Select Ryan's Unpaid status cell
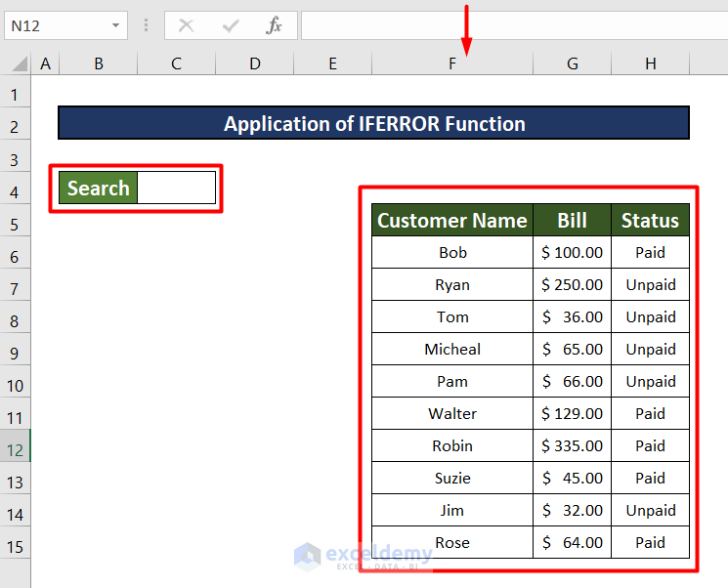 point(651,284)
